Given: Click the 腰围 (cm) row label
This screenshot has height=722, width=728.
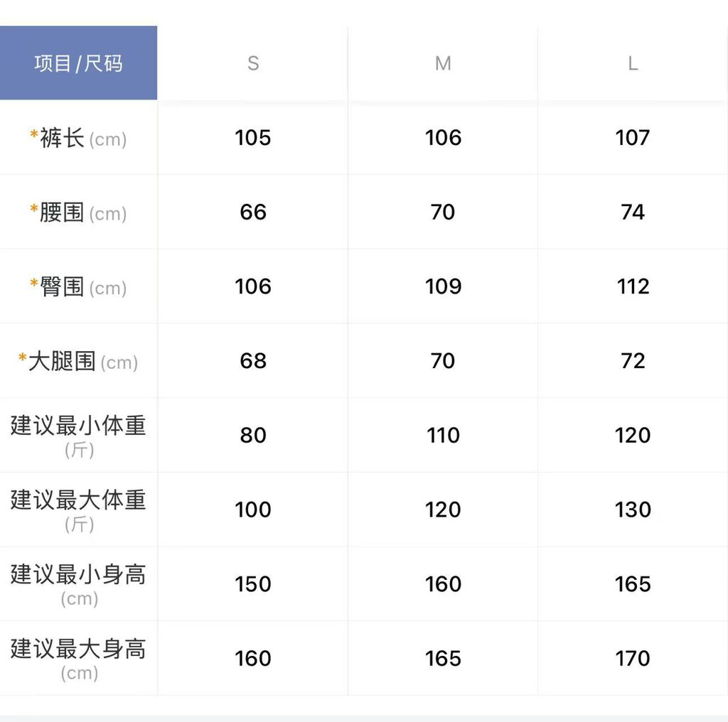Looking at the screenshot, I should pyautogui.click(x=78, y=212).
